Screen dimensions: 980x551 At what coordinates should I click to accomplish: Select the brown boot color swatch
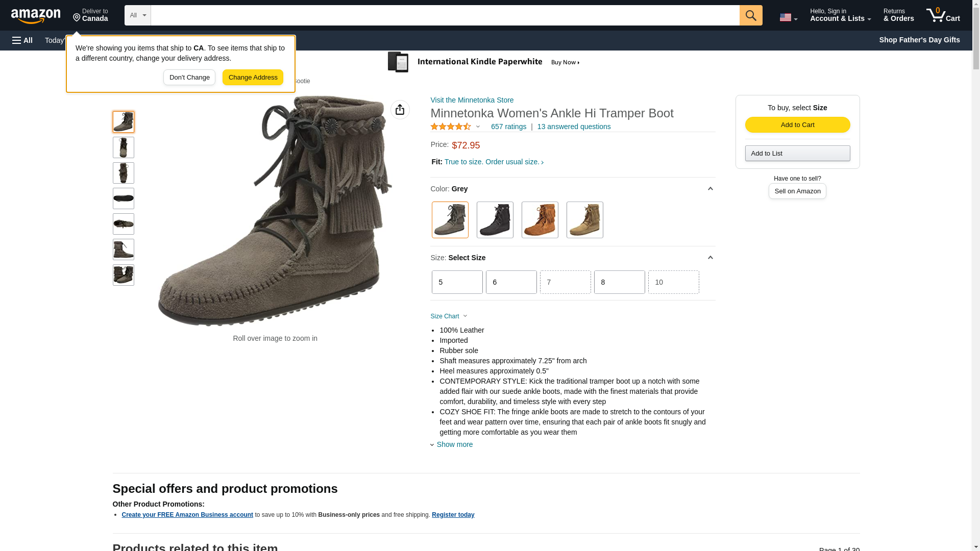(540, 220)
